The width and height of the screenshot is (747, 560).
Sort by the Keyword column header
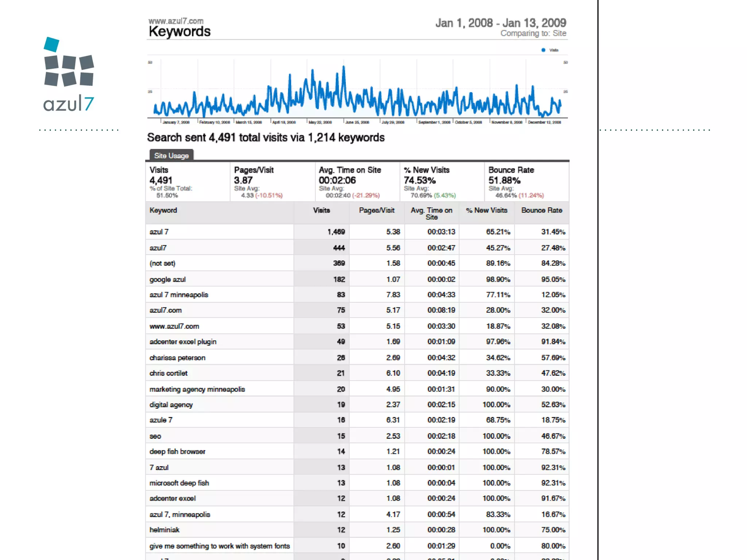[x=163, y=210]
